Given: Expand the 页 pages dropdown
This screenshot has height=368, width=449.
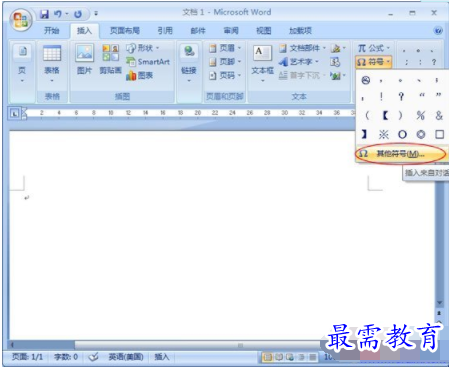Looking at the screenshot, I should point(22,64).
